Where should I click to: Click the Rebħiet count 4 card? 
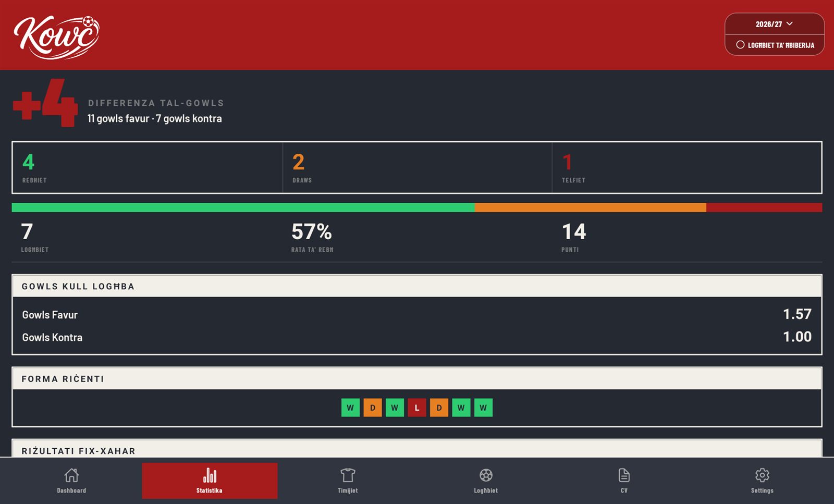148,167
